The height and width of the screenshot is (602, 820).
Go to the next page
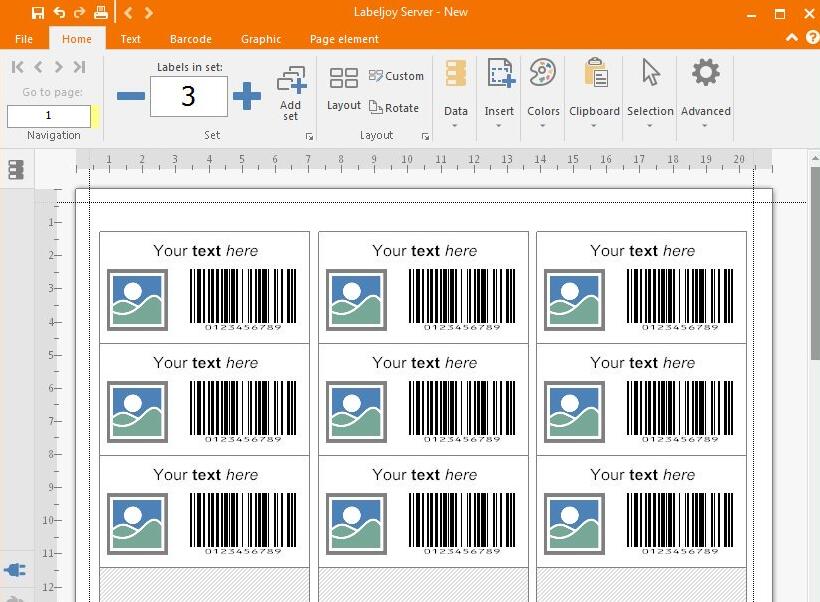59,67
